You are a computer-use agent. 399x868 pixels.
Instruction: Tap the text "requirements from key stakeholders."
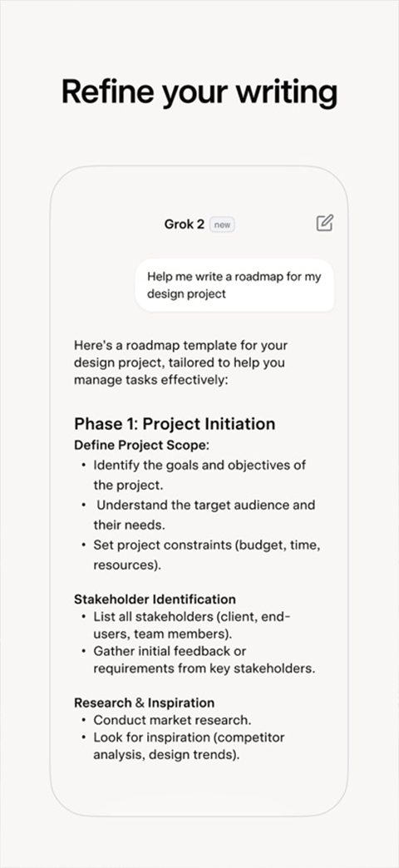(204, 668)
